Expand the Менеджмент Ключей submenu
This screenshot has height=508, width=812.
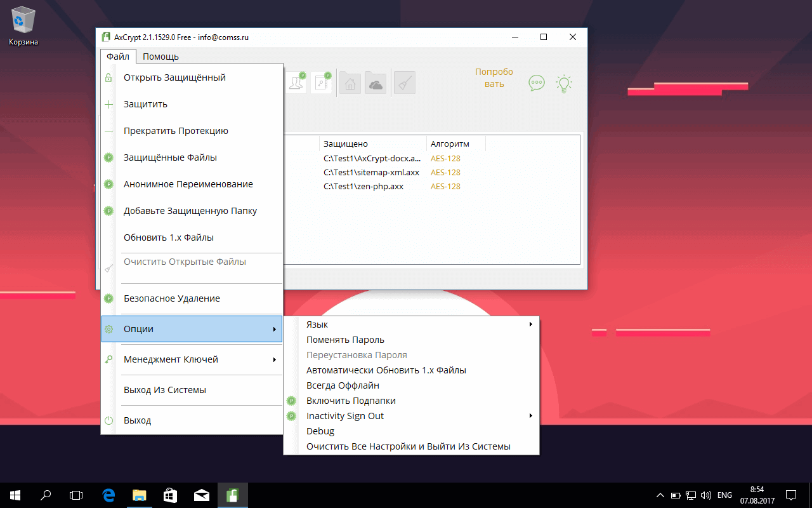click(x=192, y=359)
